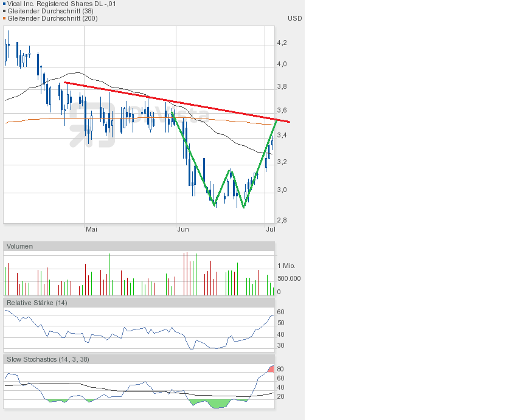Click the Jun label on the time axis

(x=182, y=229)
